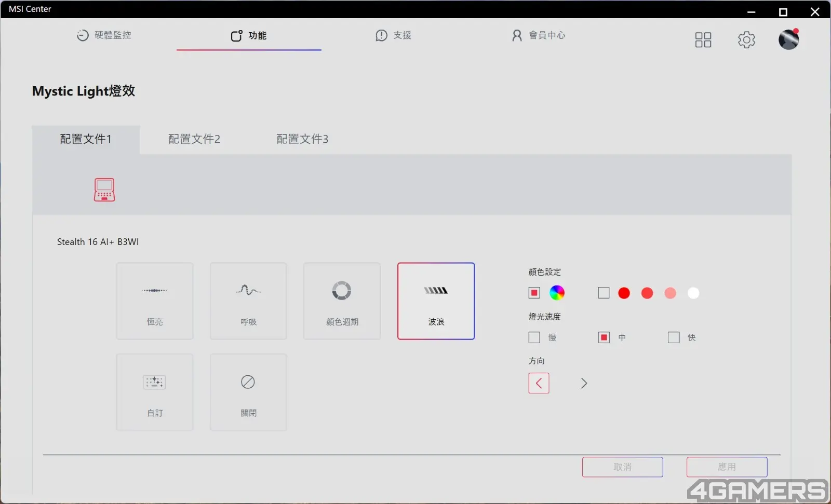Image resolution: width=831 pixels, height=504 pixels.
Task: Pick the second lighter red swatch
Action: point(647,293)
